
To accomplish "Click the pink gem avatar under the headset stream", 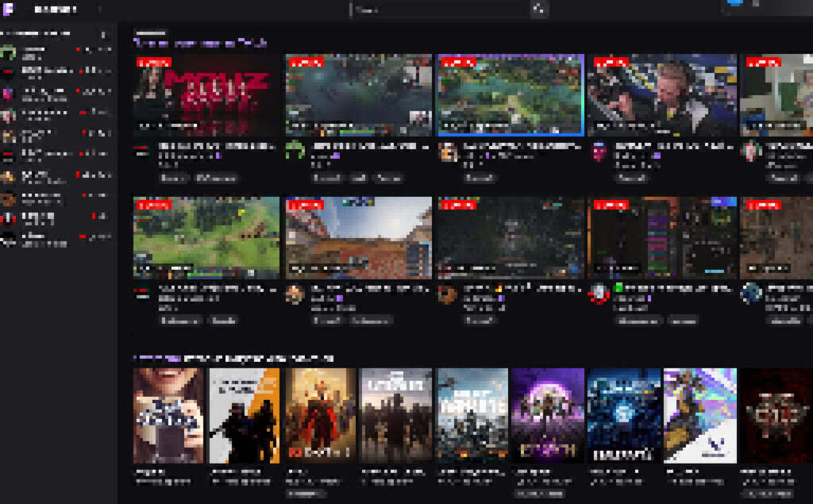I will [x=599, y=152].
